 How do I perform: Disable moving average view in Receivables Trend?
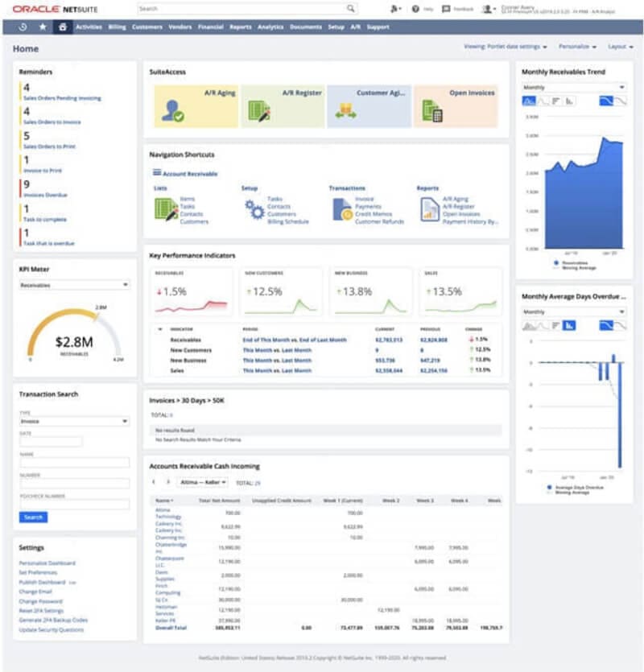pyautogui.click(x=621, y=101)
